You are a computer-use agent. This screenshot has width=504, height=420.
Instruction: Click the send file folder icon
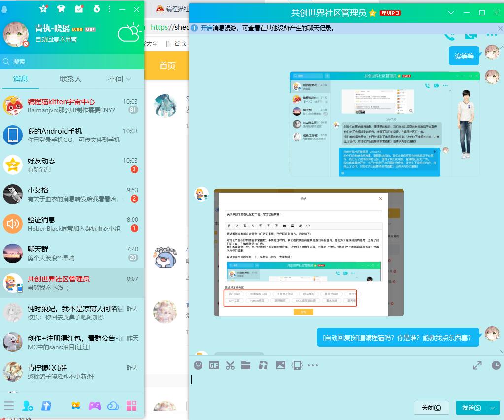246,365
